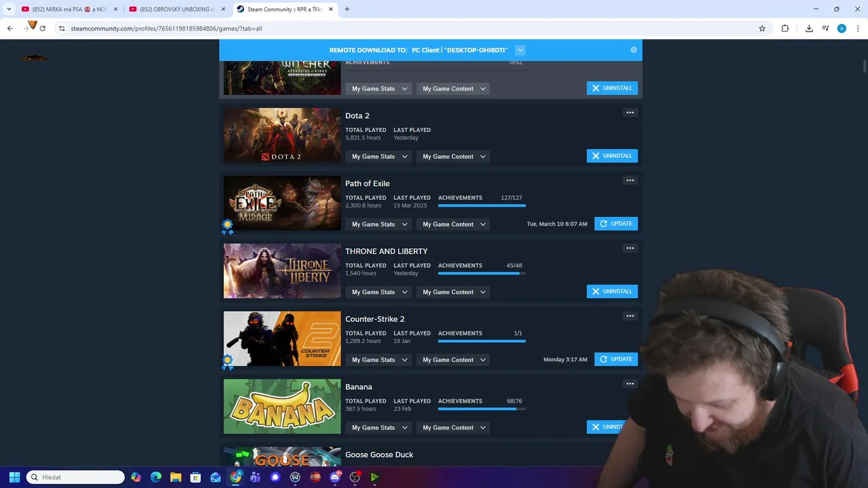Click the THRONE AND LIBERTY achievements progress bar
Viewport: 868px width, 488px height.
click(481, 273)
